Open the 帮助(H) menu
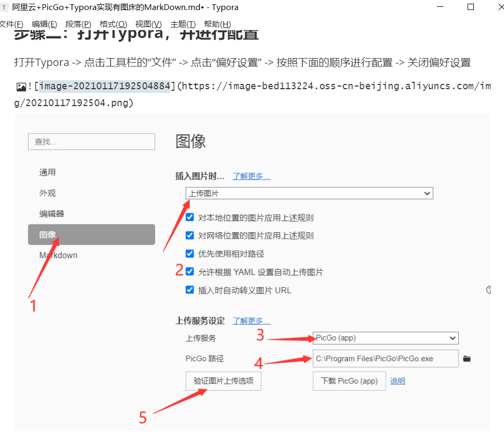 217,24
